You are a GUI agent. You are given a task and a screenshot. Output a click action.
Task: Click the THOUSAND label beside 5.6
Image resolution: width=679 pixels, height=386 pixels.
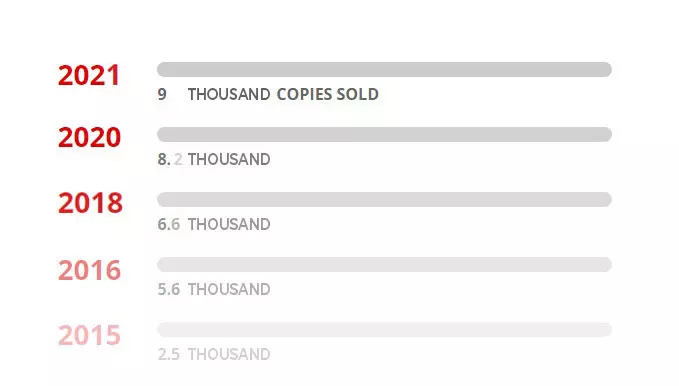[229, 289]
